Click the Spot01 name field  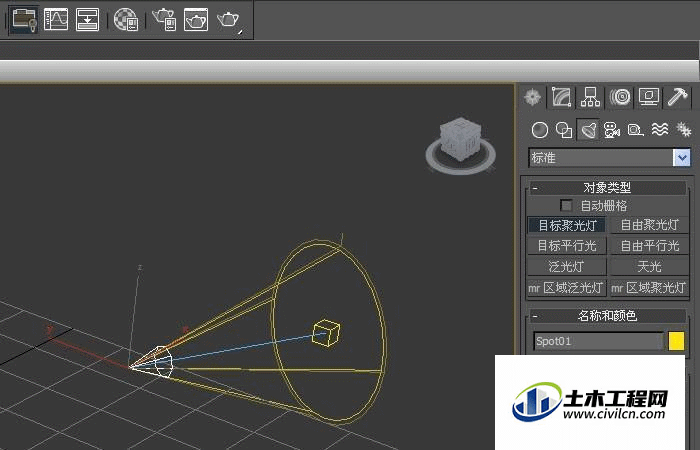click(x=599, y=342)
